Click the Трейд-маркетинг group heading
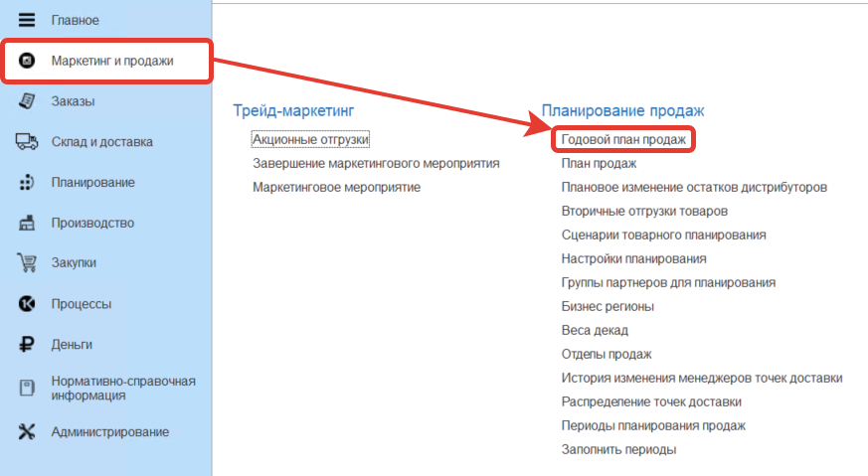The width and height of the screenshot is (868, 476). coord(293,110)
